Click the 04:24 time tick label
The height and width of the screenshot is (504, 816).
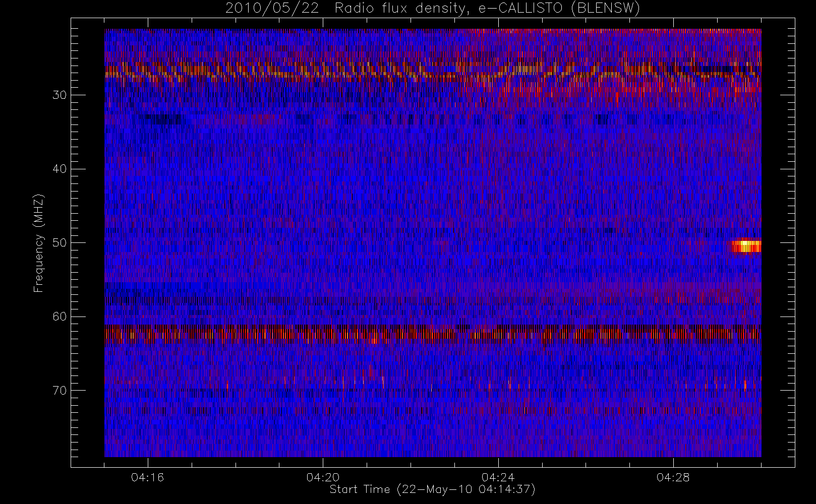[498, 477]
